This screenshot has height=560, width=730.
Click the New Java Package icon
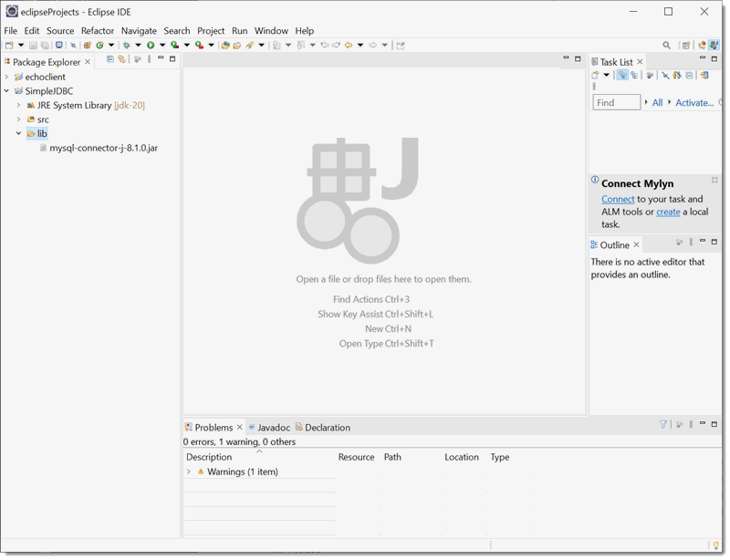[87, 46]
